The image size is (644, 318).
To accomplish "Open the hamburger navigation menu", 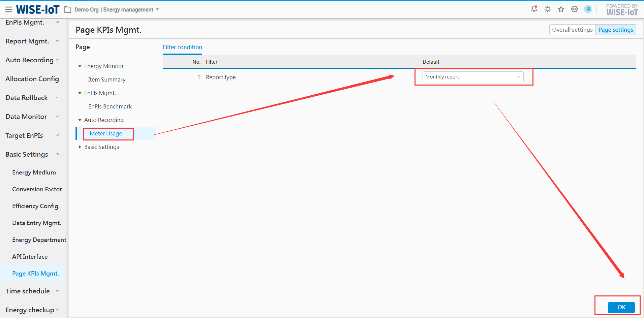I will click(9, 10).
